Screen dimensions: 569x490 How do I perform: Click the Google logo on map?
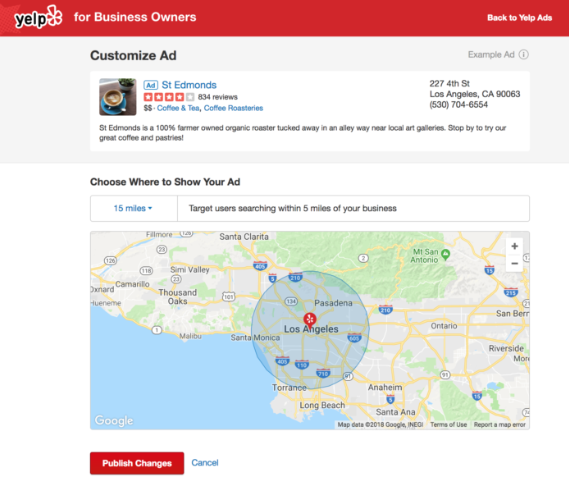[x=114, y=420]
